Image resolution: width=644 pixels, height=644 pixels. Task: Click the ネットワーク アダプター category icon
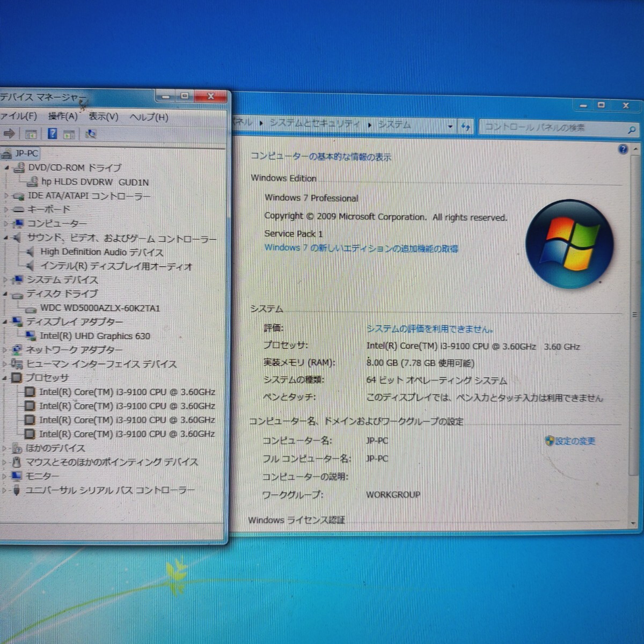pos(17,350)
